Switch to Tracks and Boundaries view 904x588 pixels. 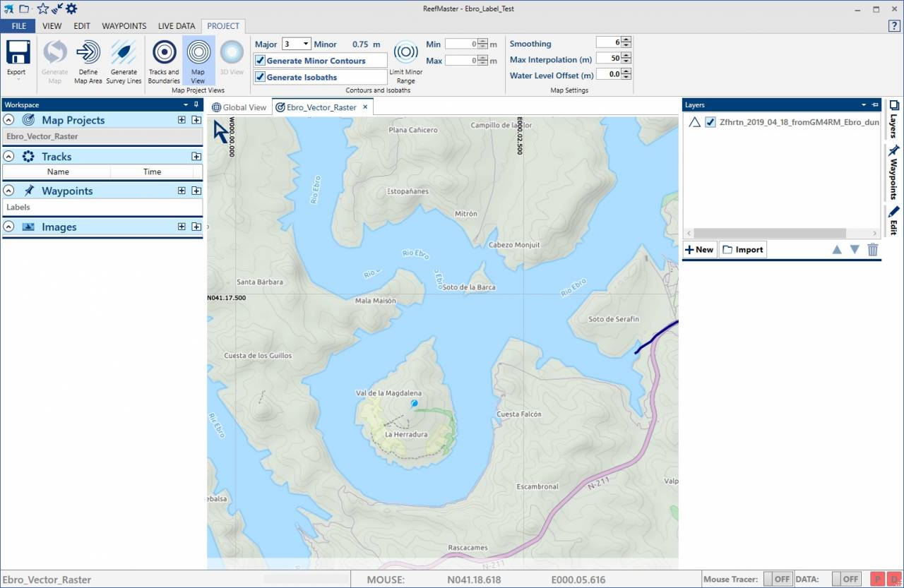[x=164, y=53]
